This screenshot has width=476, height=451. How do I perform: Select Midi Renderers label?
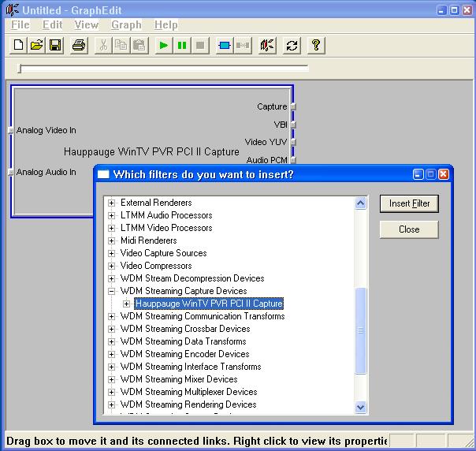[148, 240]
